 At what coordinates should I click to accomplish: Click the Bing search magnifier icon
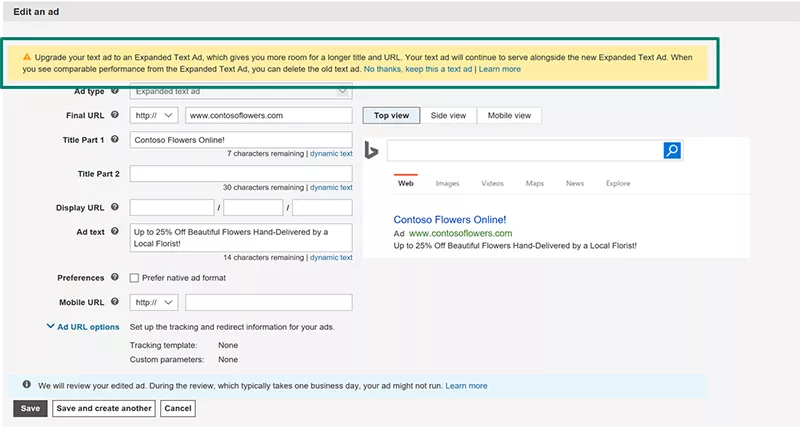coord(672,150)
